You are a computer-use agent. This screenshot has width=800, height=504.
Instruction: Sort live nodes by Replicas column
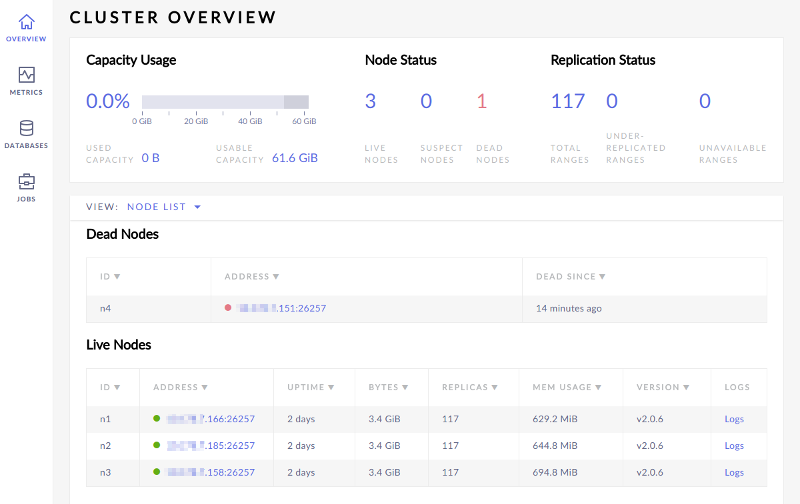click(469, 387)
